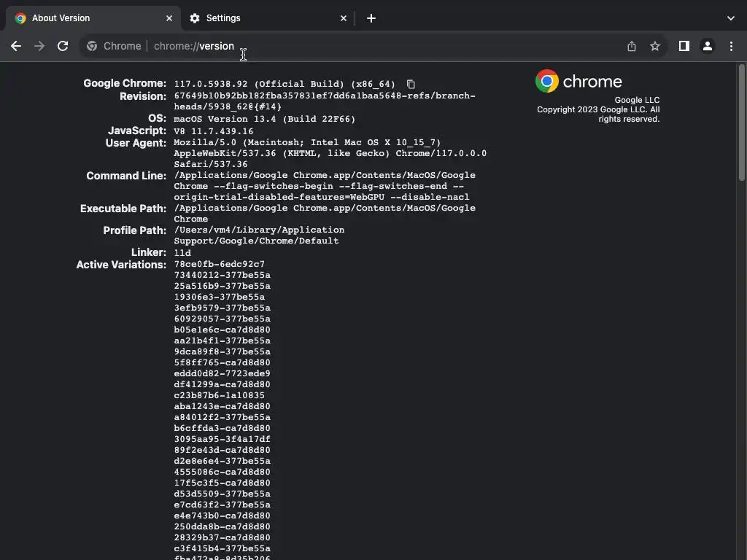
Task: Reload the chrome://version page
Action: coord(63,46)
